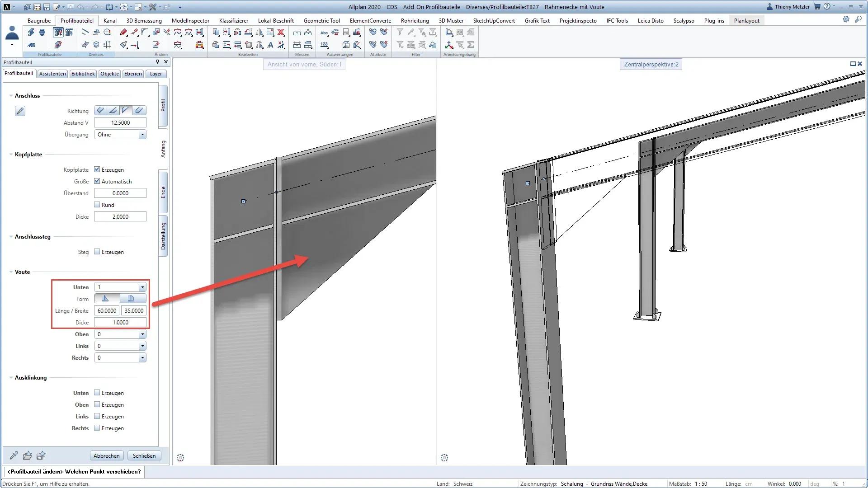The width and height of the screenshot is (868, 488).
Task: Click the settings gear icon at top right
Action: pyautogui.click(x=846, y=19)
